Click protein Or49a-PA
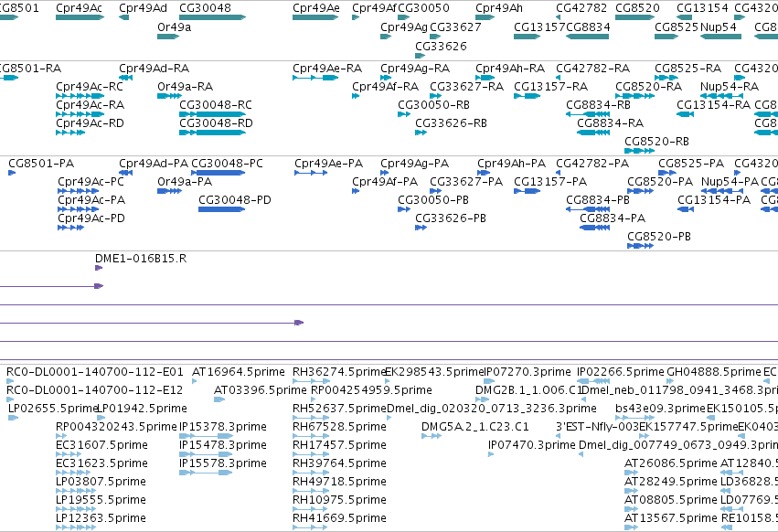This screenshot has height=532, width=778. coord(185,182)
